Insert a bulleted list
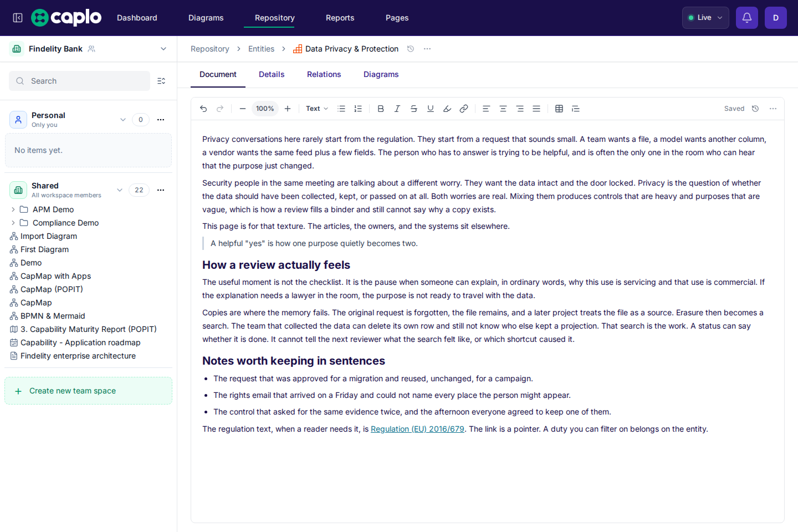 [341, 109]
